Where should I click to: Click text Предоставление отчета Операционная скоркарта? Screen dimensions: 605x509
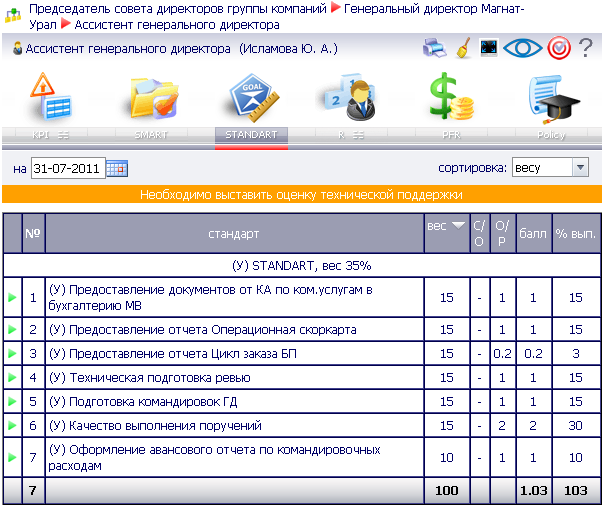click(x=203, y=330)
